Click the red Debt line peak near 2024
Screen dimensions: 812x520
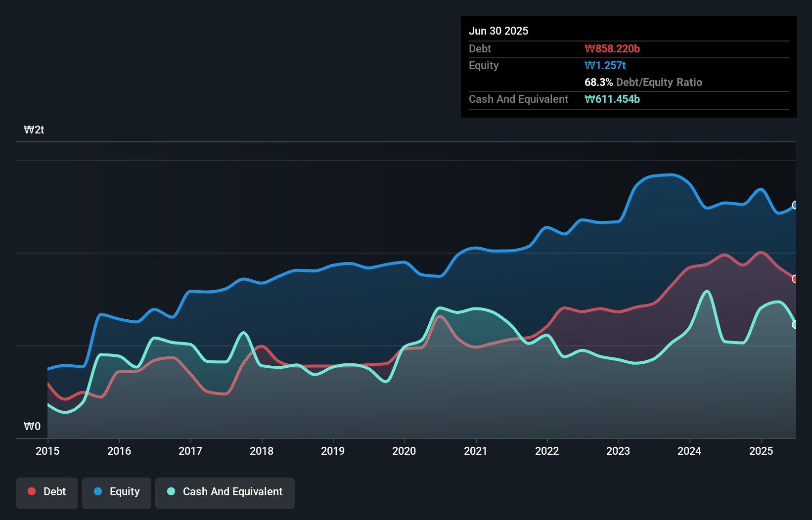[x=724, y=255]
